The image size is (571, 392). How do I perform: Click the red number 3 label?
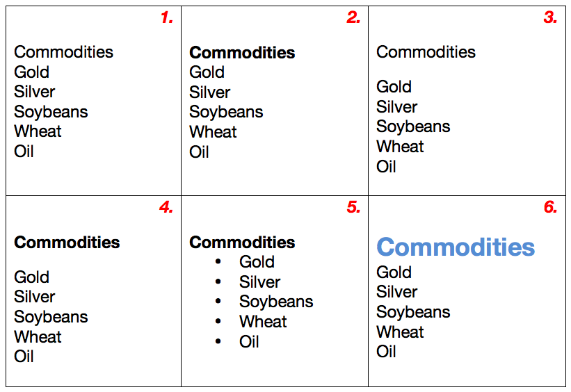(550, 18)
